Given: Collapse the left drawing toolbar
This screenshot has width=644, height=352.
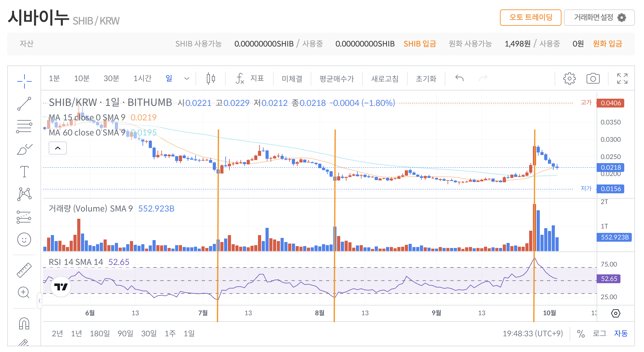Looking at the screenshot, I should tap(40, 301).
